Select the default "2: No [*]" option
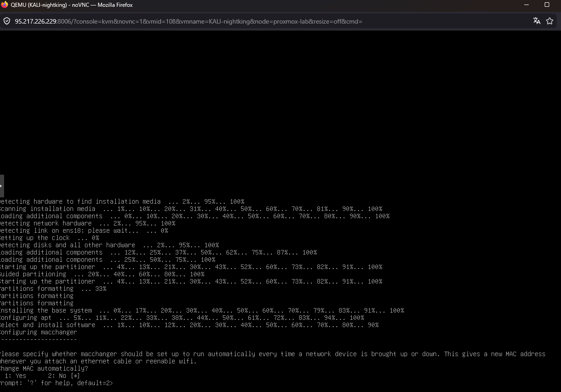 [63, 375]
